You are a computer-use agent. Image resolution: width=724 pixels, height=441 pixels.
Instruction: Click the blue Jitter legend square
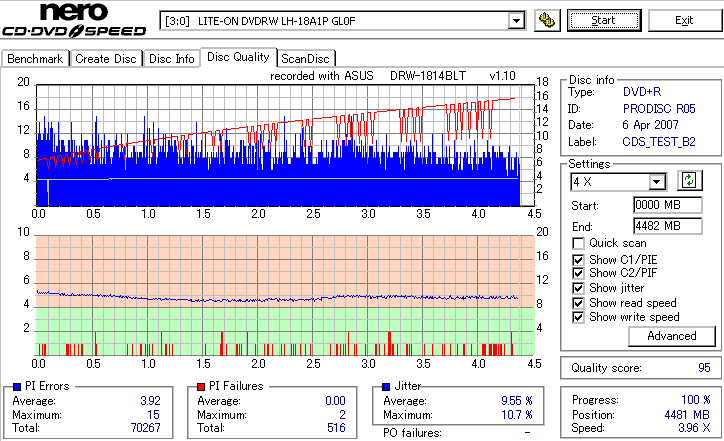point(386,387)
